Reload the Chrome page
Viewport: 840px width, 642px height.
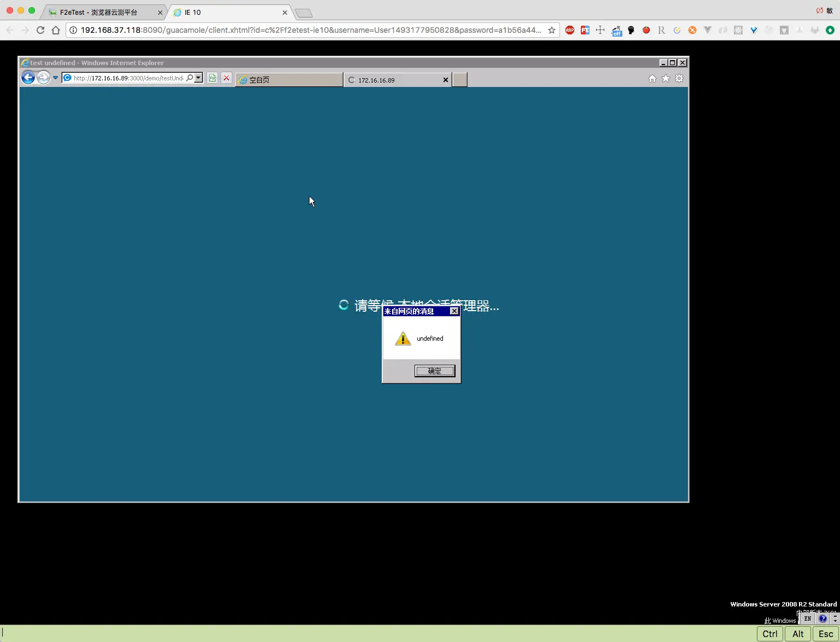tap(40, 30)
